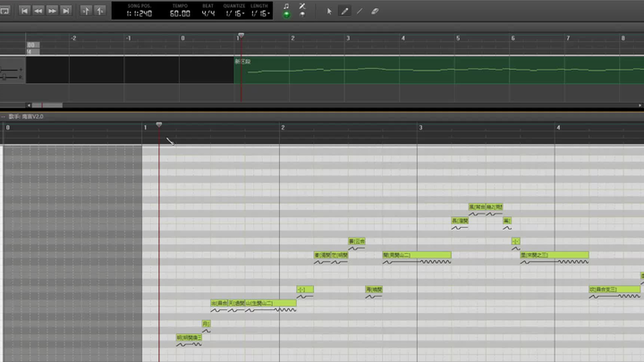This screenshot has height=362, width=644.
Task: Click the rewind button
Action: click(38, 11)
